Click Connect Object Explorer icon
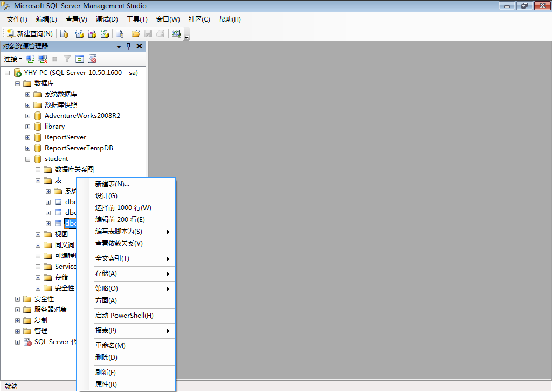The image size is (552, 392). tap(30, 59)
